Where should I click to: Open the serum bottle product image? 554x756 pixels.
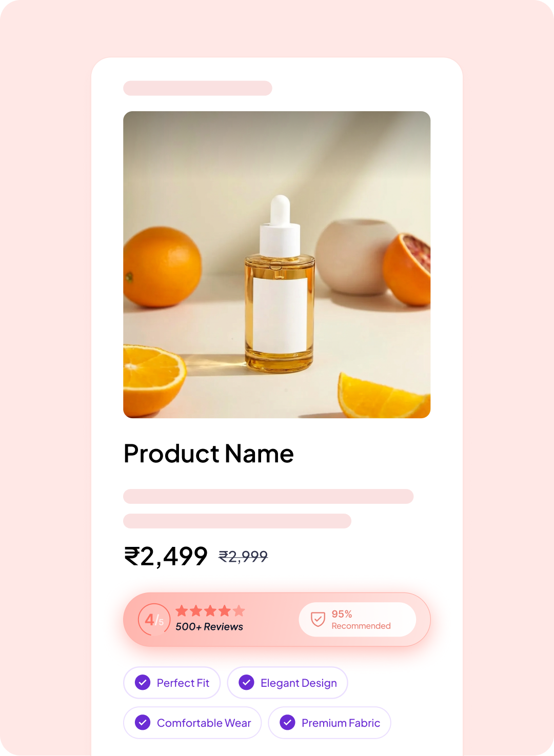[x=277, y=264]
